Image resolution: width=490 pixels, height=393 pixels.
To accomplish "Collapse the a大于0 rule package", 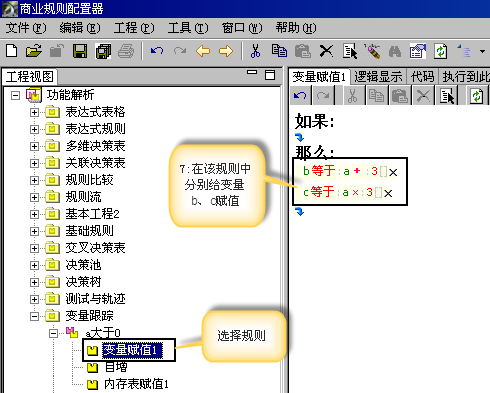I will (x=53, y=333).
